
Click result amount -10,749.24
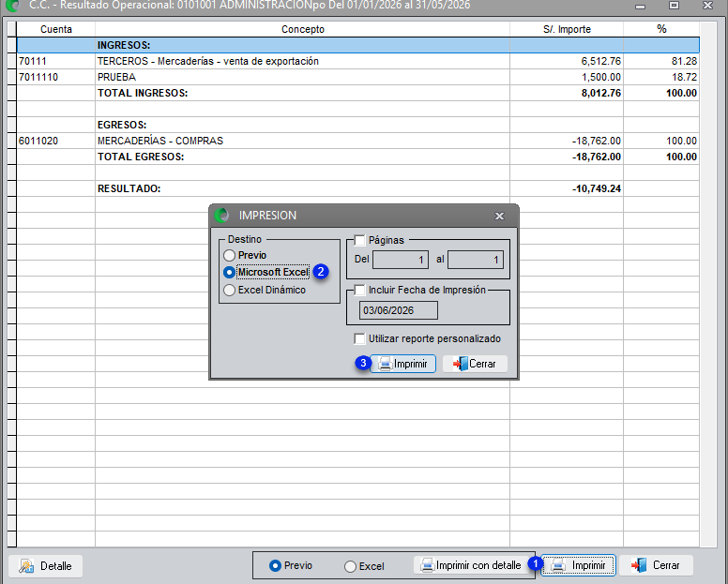coord(597,188)
